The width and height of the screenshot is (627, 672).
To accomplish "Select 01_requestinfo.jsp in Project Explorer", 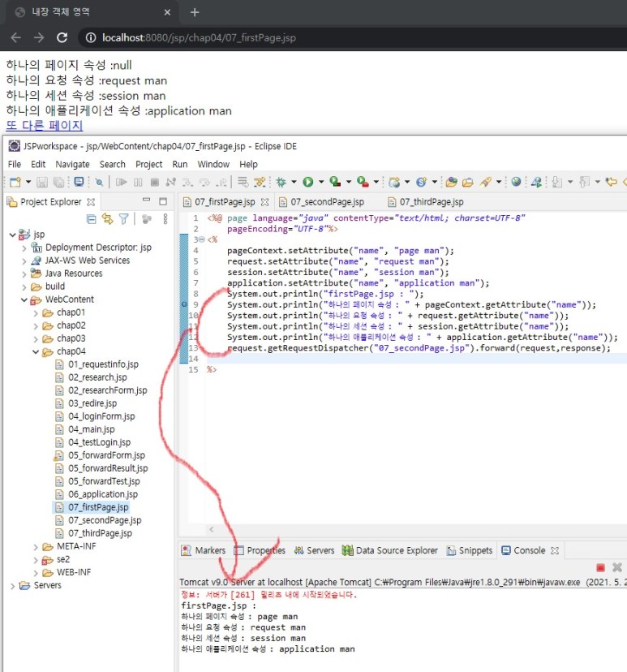I will click(x=103, y=364).
